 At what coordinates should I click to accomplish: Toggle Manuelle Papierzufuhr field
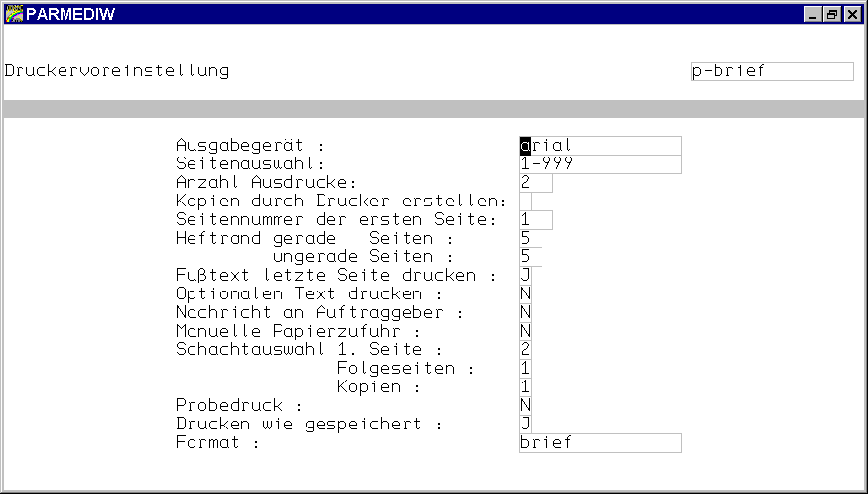pos(526,332)
